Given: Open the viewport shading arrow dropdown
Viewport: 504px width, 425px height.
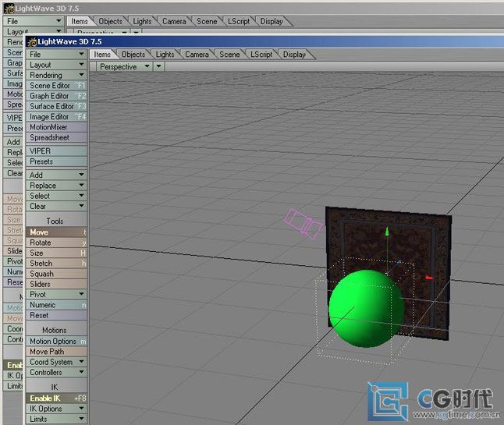Looking at the screenshot, I should pyautogui.click(x=159, y=66).
